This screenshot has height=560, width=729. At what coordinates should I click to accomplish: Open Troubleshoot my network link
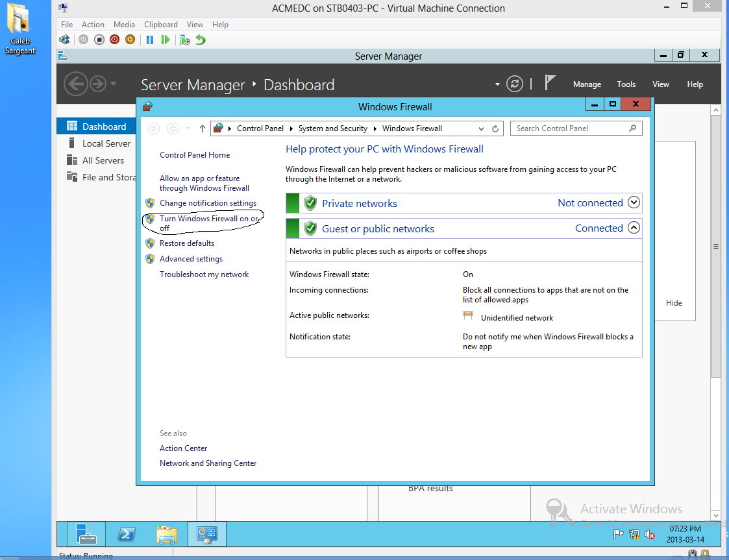click(x=204, y=274)
